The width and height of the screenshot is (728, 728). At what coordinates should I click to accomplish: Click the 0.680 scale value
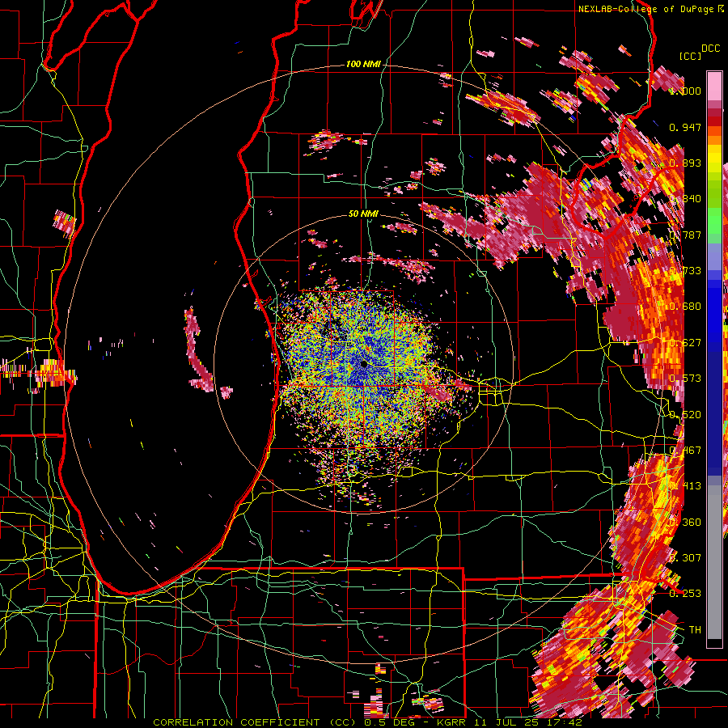pyautogui.click(x=685, y=307)
